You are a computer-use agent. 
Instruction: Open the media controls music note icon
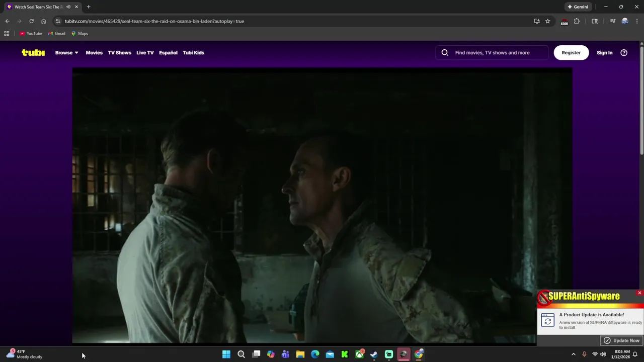613,21
